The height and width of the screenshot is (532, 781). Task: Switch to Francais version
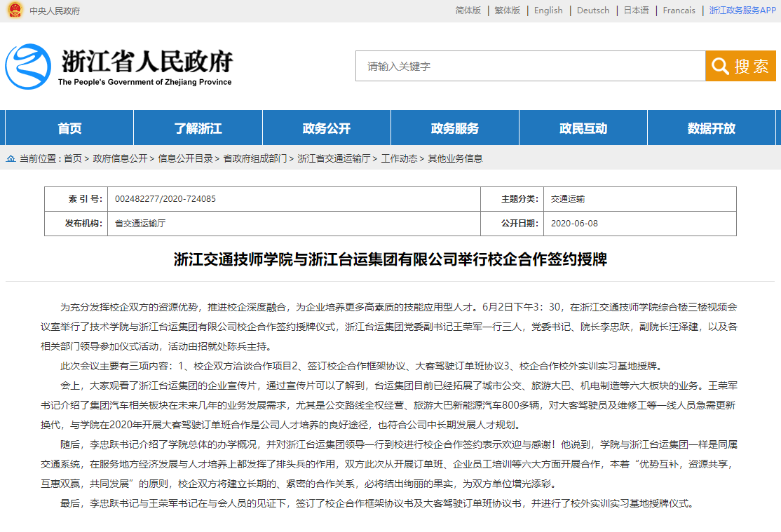tap(679, 11)
